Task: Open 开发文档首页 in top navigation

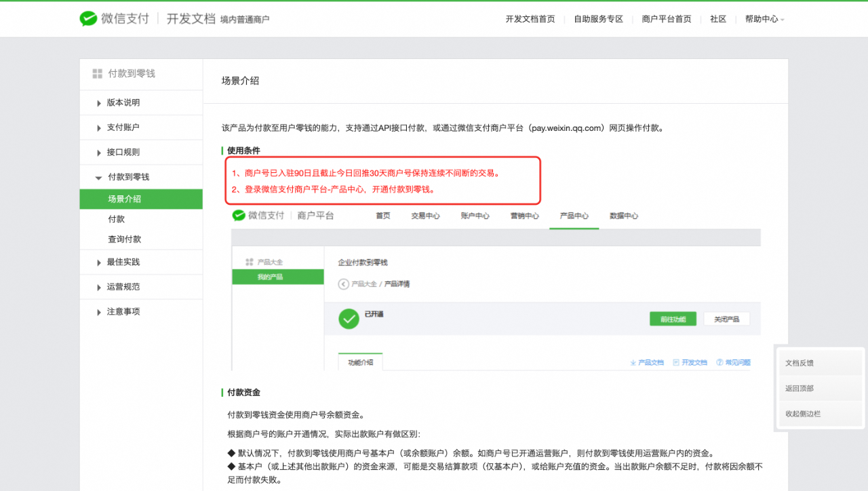Action: click(530, 19)
